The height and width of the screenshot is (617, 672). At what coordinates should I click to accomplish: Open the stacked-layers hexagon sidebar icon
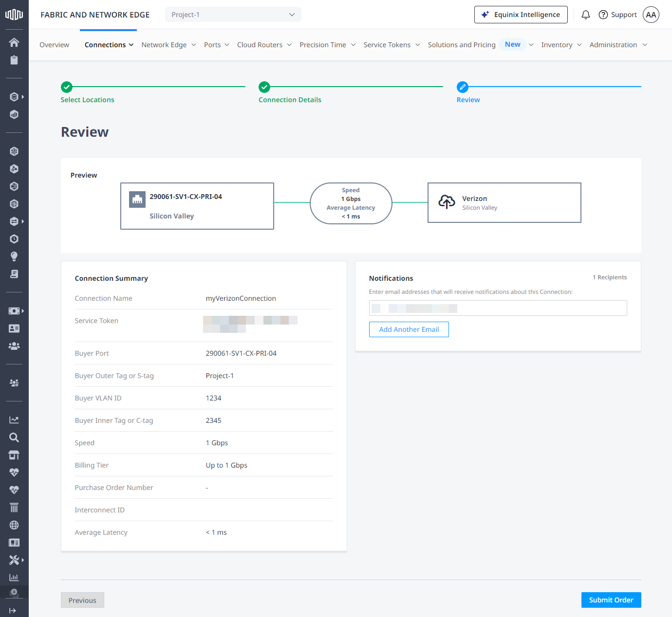(x=14, y=97)
